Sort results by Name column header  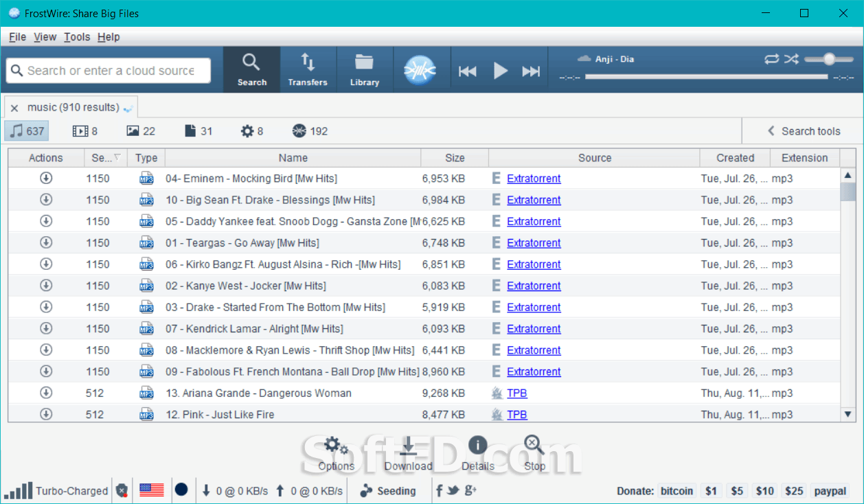[293, 158]
